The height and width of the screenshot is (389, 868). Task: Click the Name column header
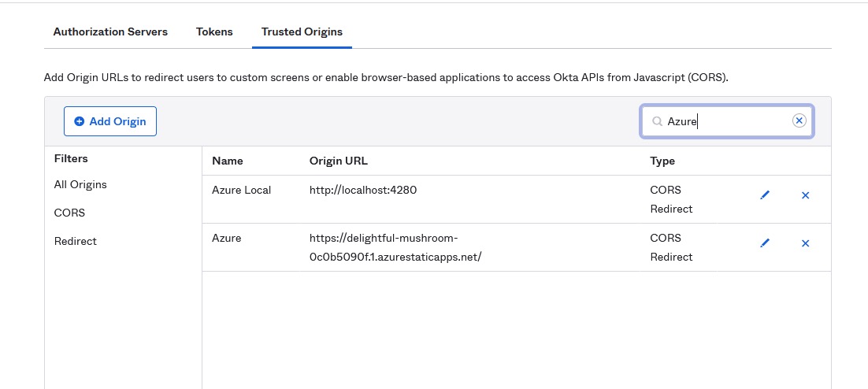pos(228,161)
